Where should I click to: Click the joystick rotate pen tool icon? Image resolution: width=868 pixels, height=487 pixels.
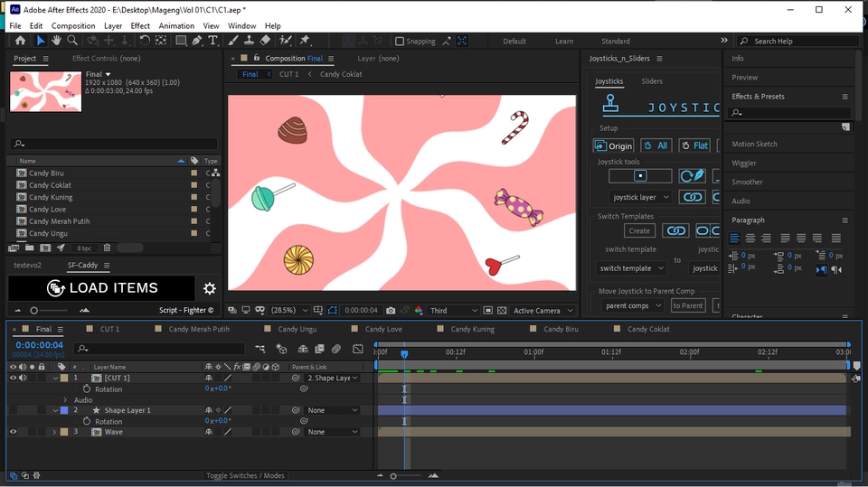692,176
